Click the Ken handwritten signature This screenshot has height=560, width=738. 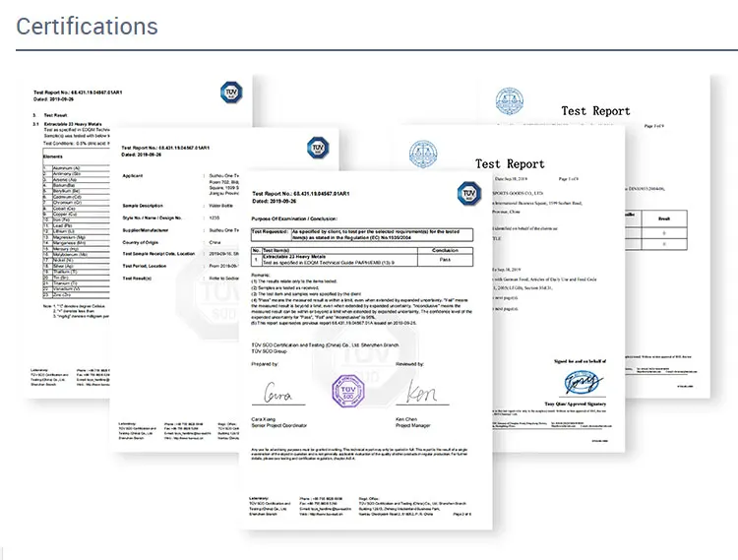tap(421, 392)
